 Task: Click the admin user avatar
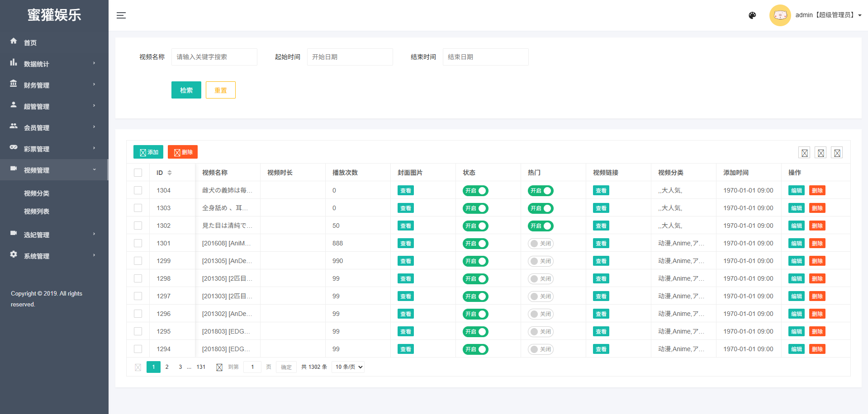780,15
